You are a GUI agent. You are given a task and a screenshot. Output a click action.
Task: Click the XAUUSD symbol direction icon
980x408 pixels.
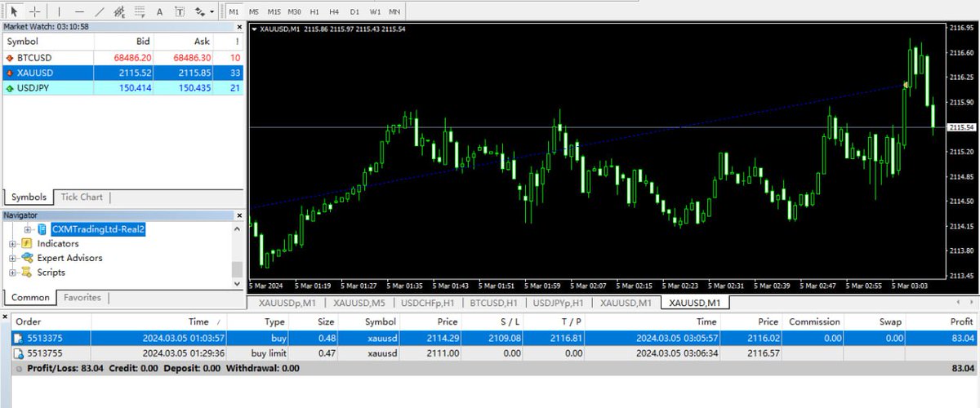pyautogui.click(x=9, y=73)
